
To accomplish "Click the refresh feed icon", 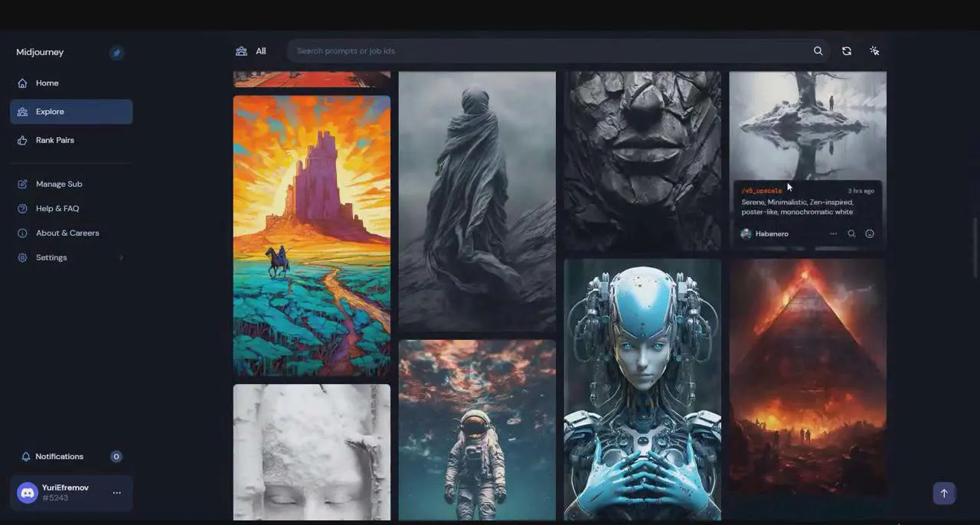I will click(846, 51).
